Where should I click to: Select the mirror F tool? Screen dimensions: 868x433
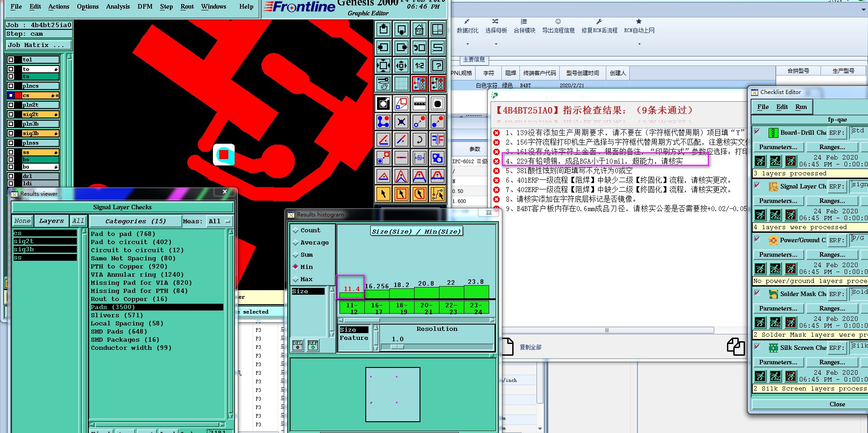[x=438, y=140]
